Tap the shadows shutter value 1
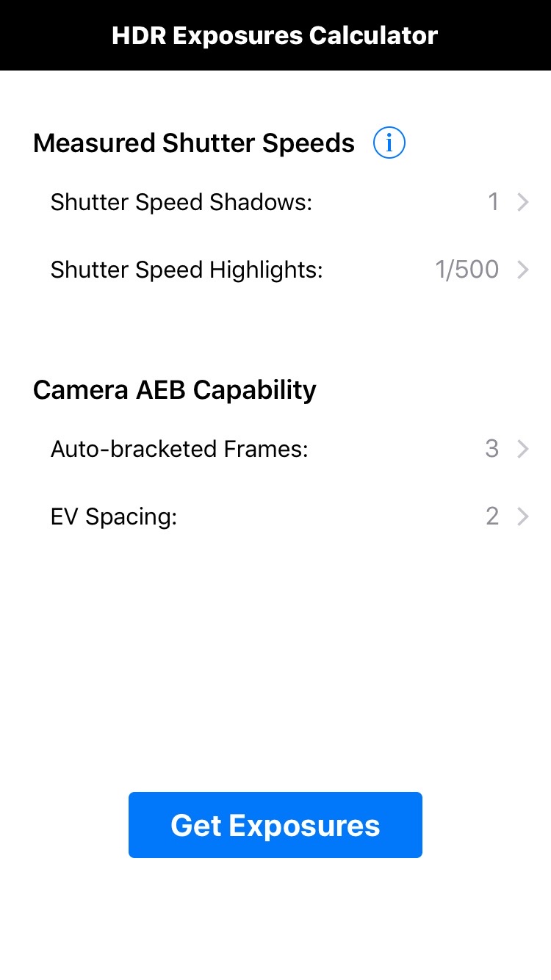 [494, 202]
